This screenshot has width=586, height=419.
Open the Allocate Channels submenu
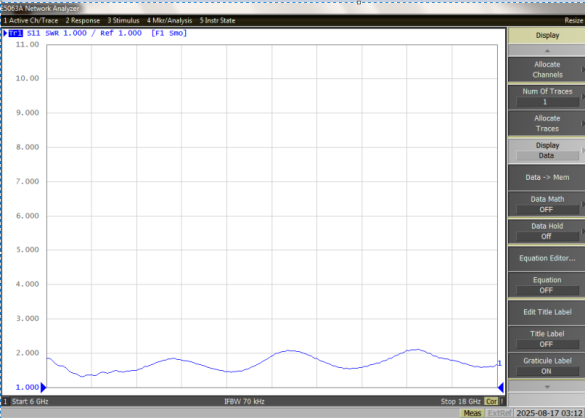(x=547, y=70)
